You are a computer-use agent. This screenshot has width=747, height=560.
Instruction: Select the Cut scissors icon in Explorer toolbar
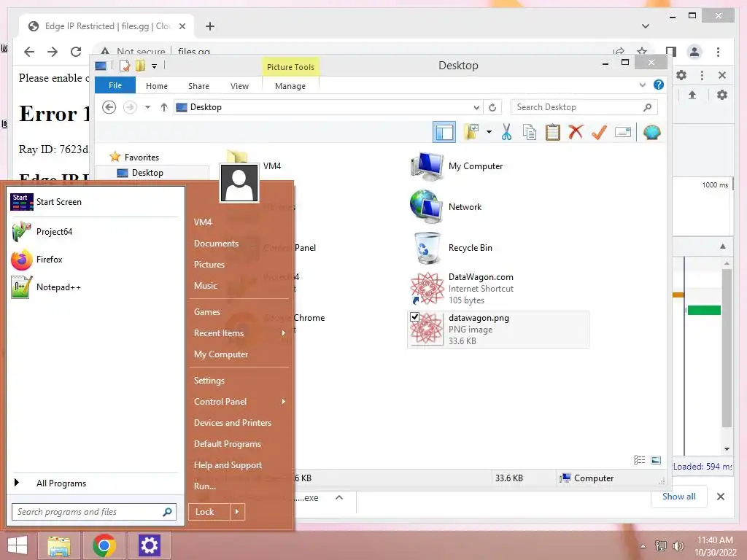(506, 132)
